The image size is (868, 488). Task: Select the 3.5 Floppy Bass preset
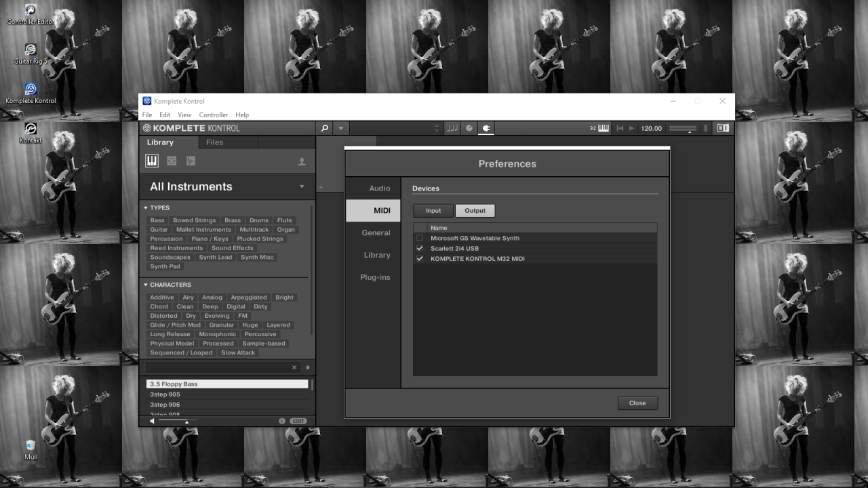click(x=227, y=384)
